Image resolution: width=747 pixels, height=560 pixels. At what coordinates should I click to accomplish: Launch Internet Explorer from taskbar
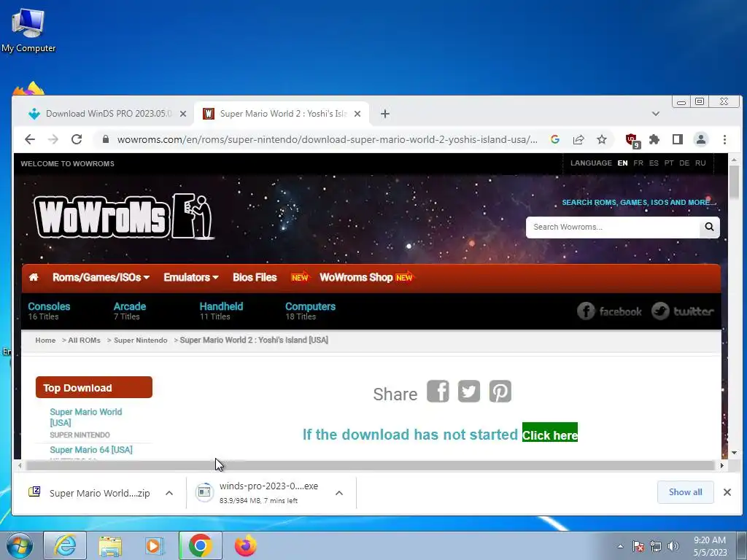(x=65, y=545)
